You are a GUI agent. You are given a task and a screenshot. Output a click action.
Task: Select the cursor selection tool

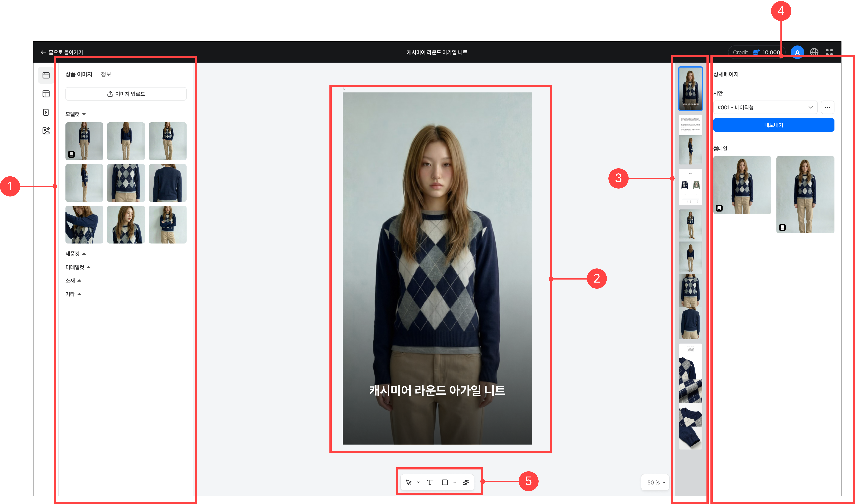tap(409, 482)
